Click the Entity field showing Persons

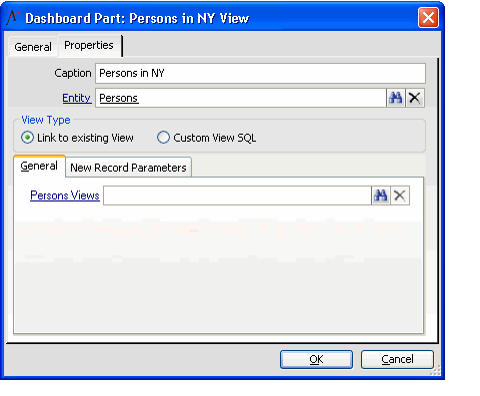click(x=241, y=98)
